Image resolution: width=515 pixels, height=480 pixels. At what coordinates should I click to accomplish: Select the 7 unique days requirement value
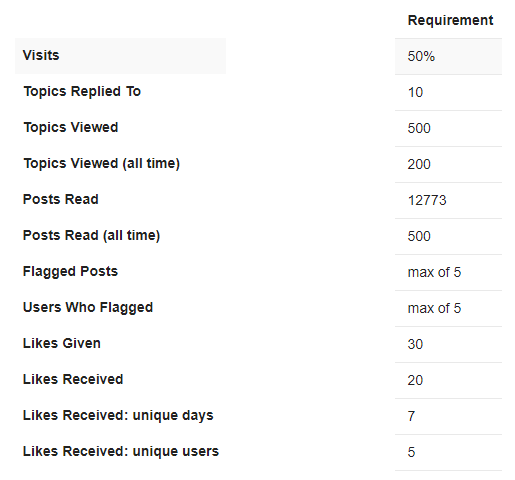click(411, 416)
